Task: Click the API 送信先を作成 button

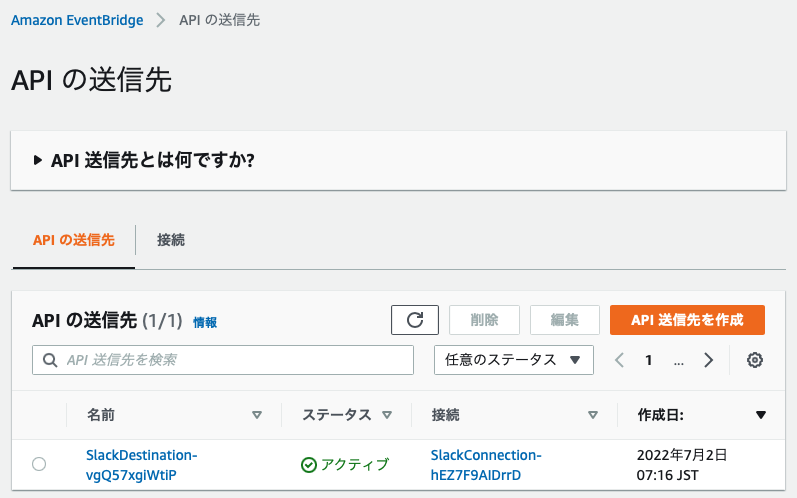Action: 687,320
